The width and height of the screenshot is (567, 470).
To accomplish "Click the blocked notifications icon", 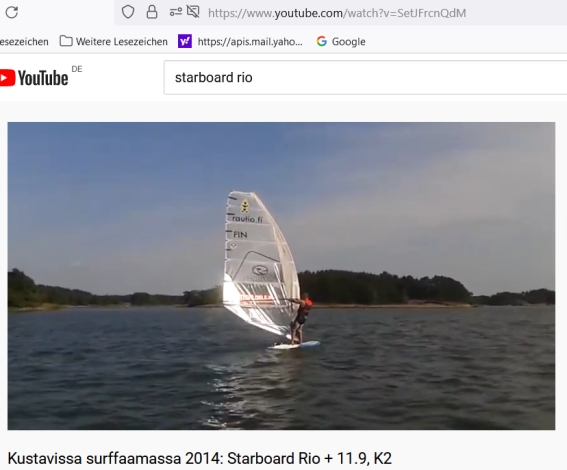I will tap(193, 12).
